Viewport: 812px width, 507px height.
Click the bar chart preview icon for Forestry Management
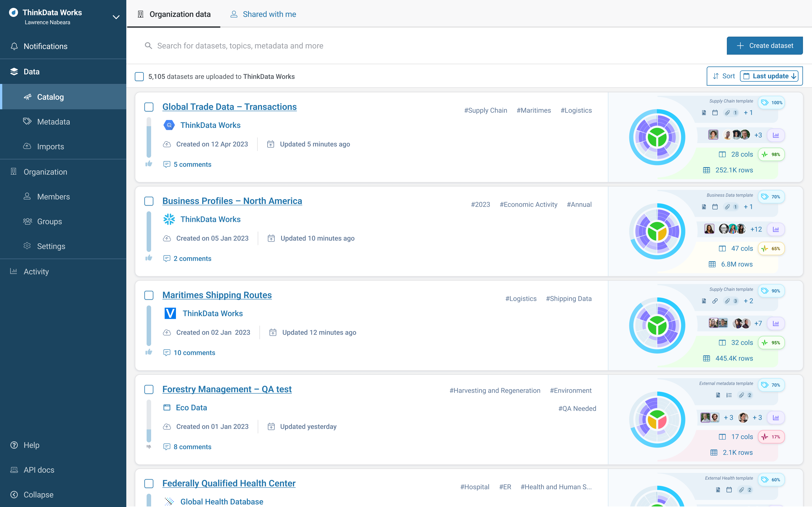click(x=775, y=417)
